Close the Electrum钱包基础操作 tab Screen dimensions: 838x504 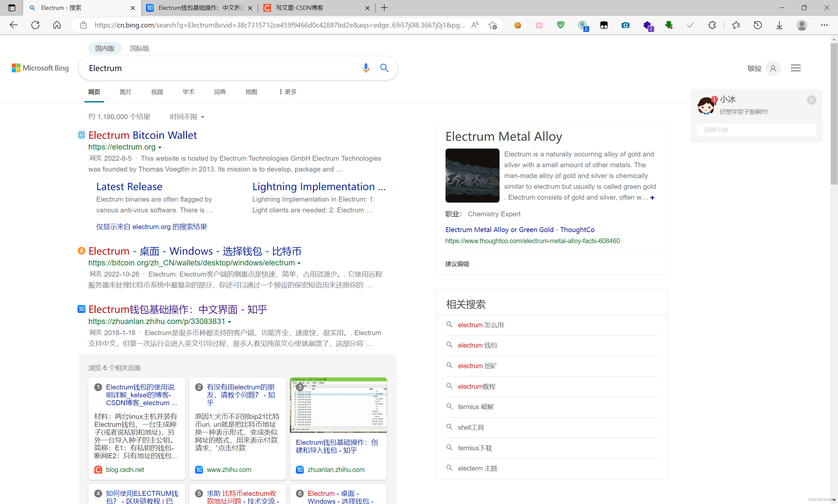tap(250, 8)
